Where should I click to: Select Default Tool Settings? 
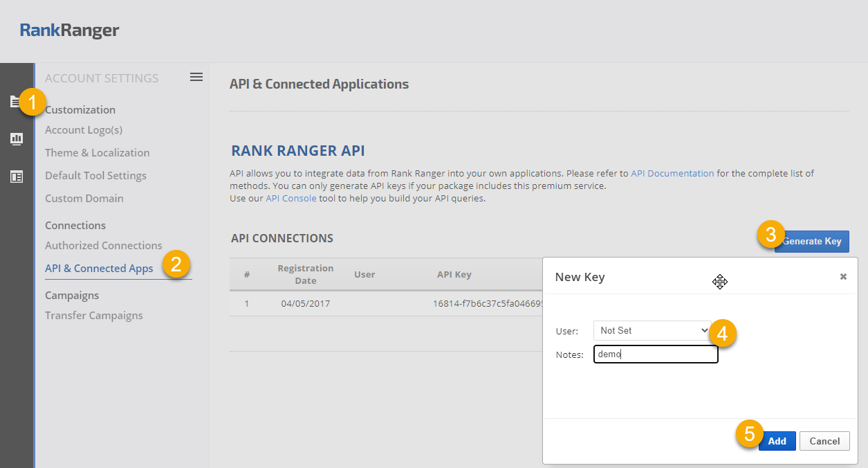point(95,176)
